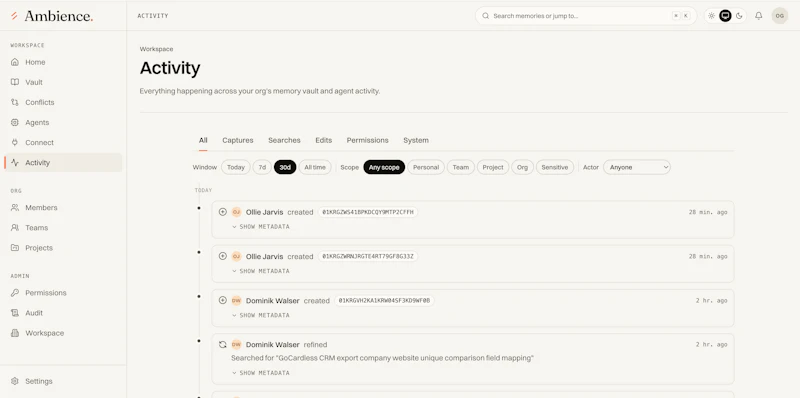Filter scope by Personal
This screenshot has height=398, width=800.
(426, 167)
